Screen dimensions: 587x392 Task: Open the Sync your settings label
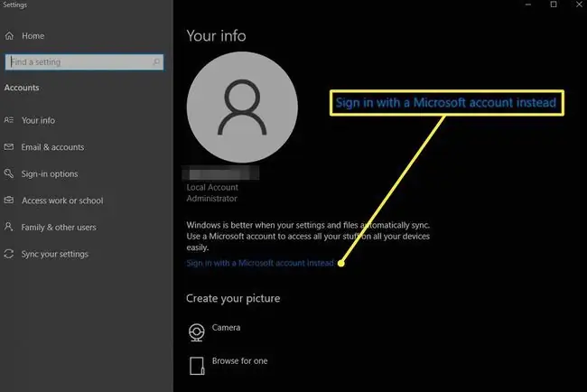[x=55, y=254]
